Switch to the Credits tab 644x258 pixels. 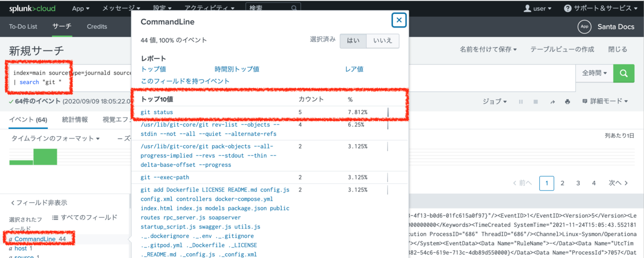coord(97,26)
